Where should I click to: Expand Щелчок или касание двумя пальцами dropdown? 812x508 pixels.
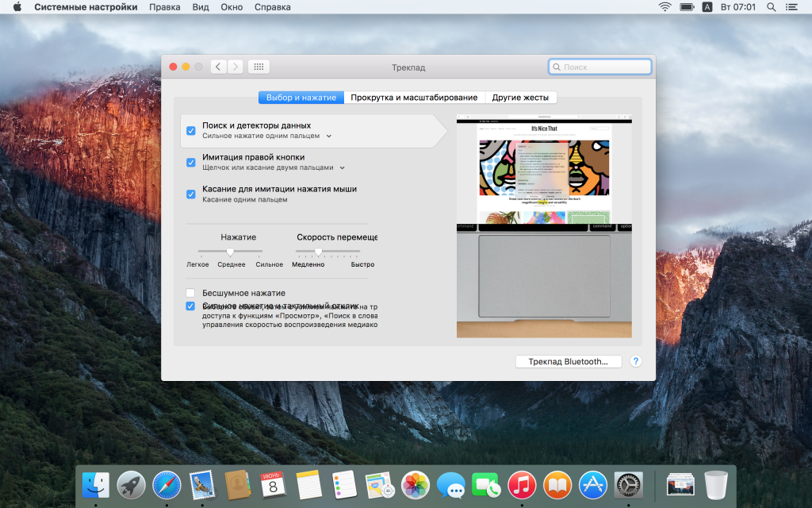pyautogui.click(x=343, y=168)
